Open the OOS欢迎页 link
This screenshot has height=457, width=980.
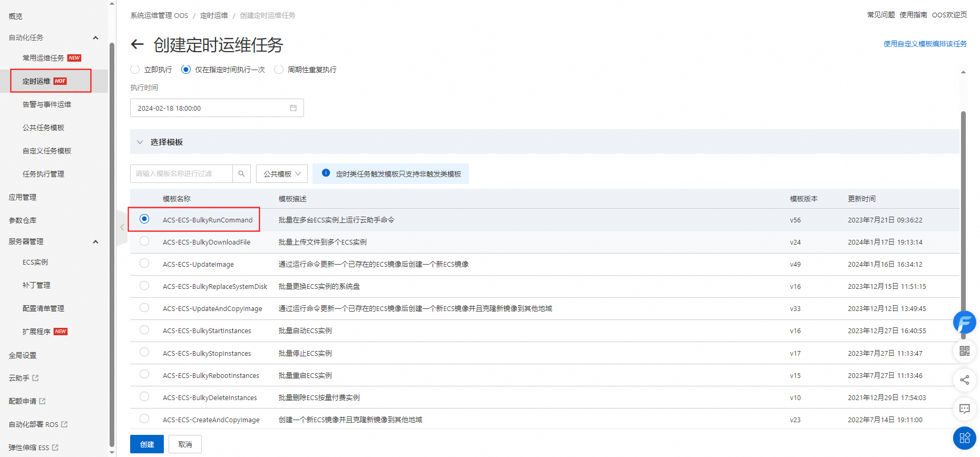[949, 15]
